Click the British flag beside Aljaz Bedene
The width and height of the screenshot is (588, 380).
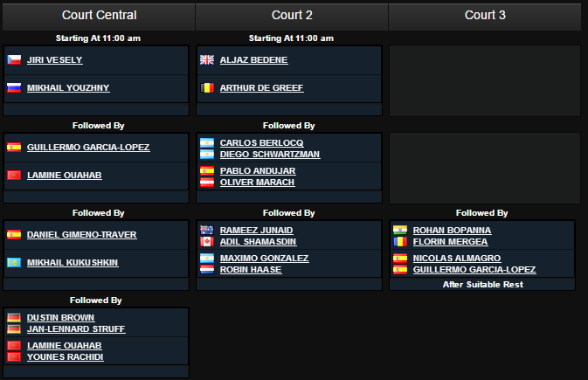tap(207, 59)
